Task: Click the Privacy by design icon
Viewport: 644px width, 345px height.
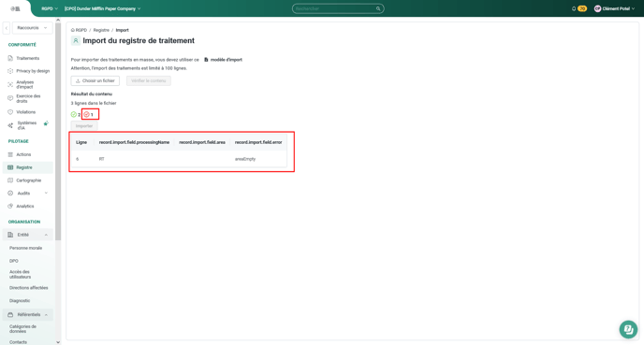Action: (x=10, y=71)
